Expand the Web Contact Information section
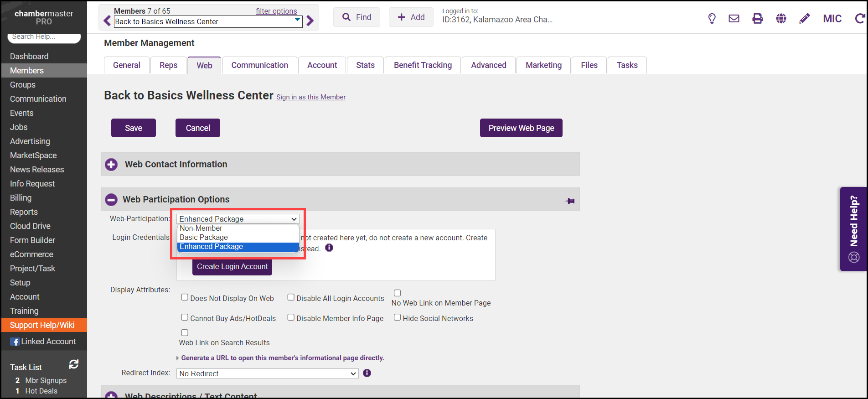 coord(111,165)
